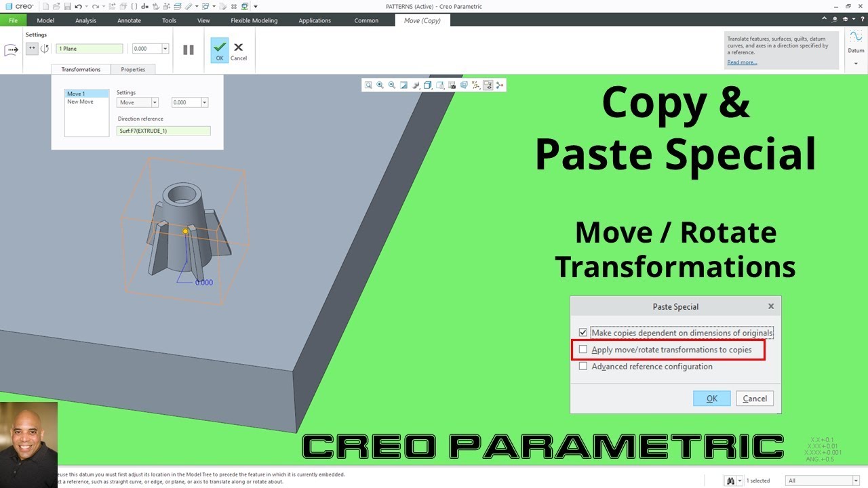The image size is (868, 488).
Task: Click Cancel in the Paste Special dialog
Action: 755,399
